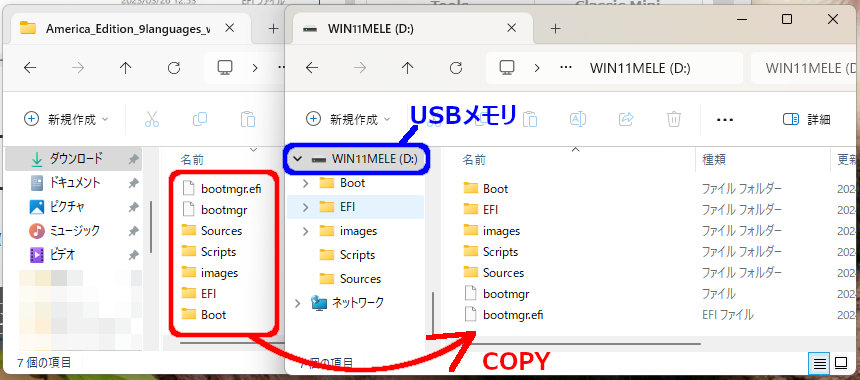The image size is (860, 380).
Task: Switch to details list view icon
Action: (819, 363)
